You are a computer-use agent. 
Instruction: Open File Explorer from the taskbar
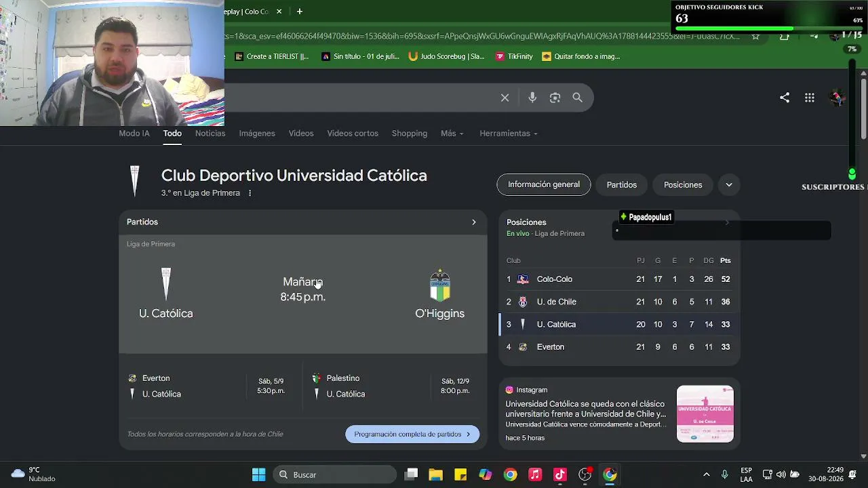click(435, 474)
